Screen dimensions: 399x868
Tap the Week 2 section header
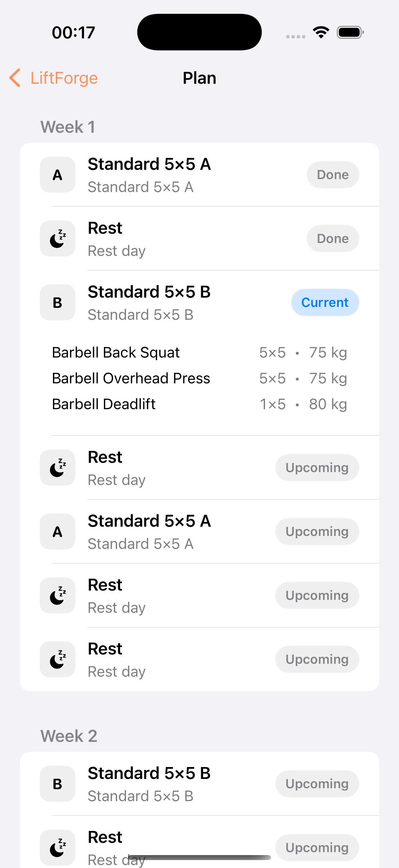pos(69,736)
